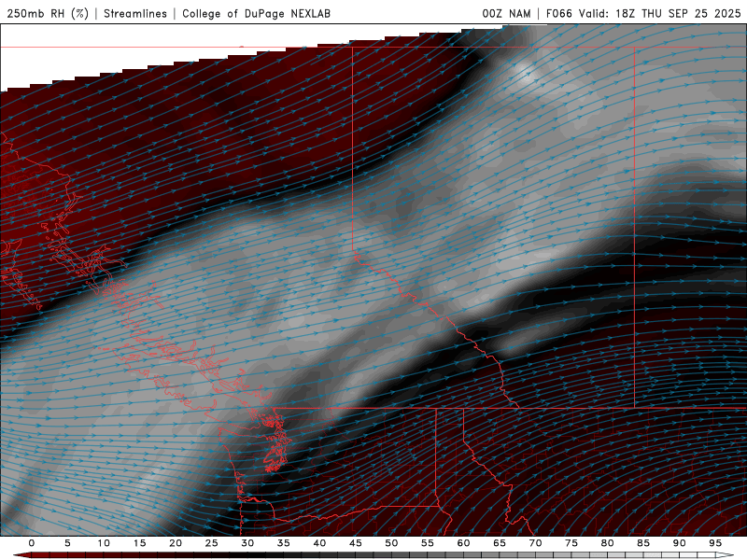
Task: Click the '45' colorbar label
Action: pyautogui.click(x=356, y=543)
